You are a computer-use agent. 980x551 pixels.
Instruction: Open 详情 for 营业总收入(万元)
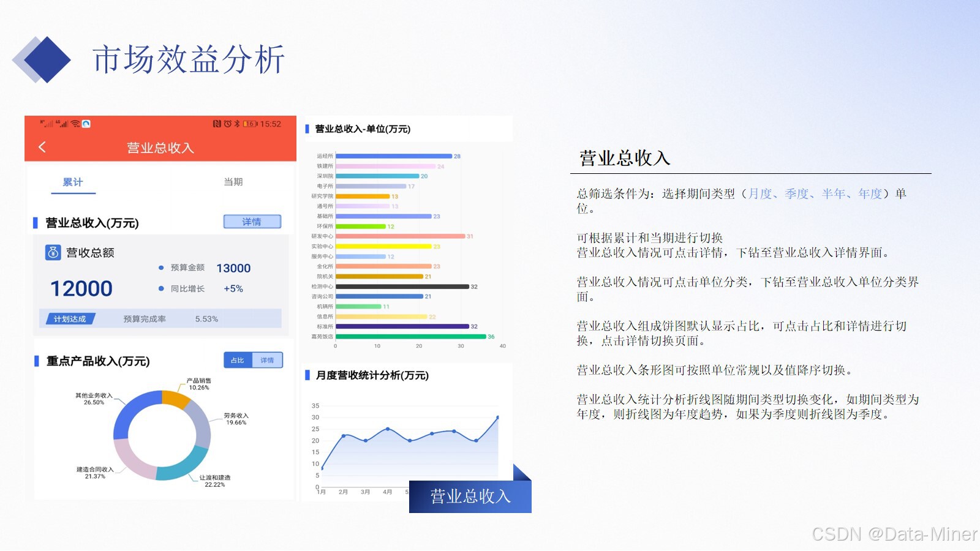coord(252,222)
